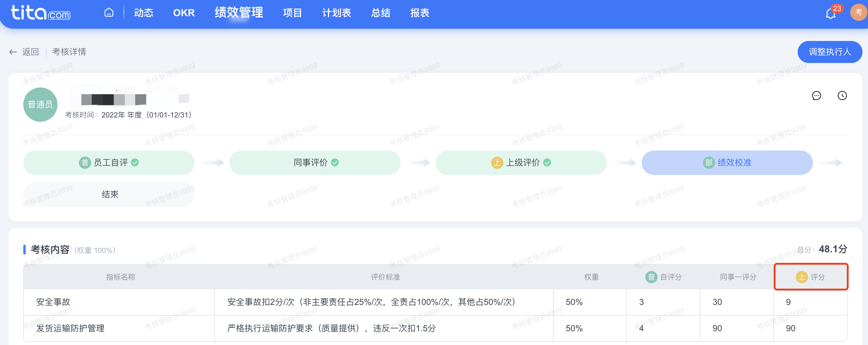This screenshot has height=345, width=868.
Task: Switch to the 动态 menu
Action: point(143,13)
